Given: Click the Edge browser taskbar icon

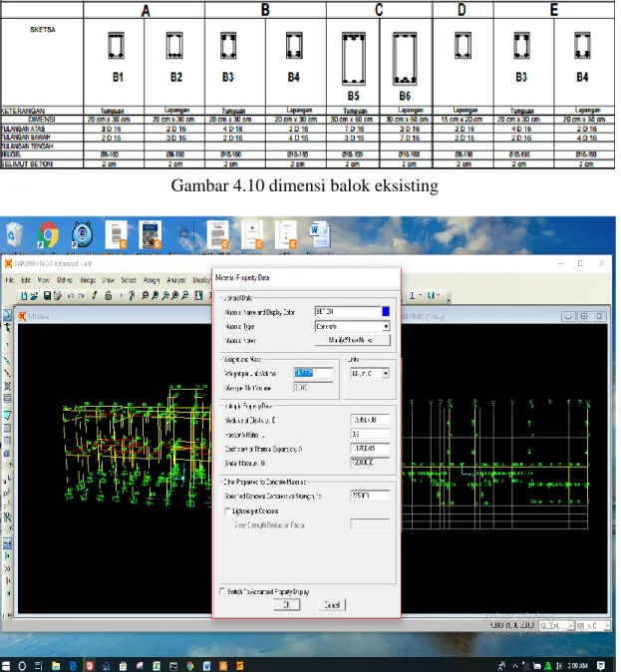Looking at the screenshot, I should pos(73,666).
